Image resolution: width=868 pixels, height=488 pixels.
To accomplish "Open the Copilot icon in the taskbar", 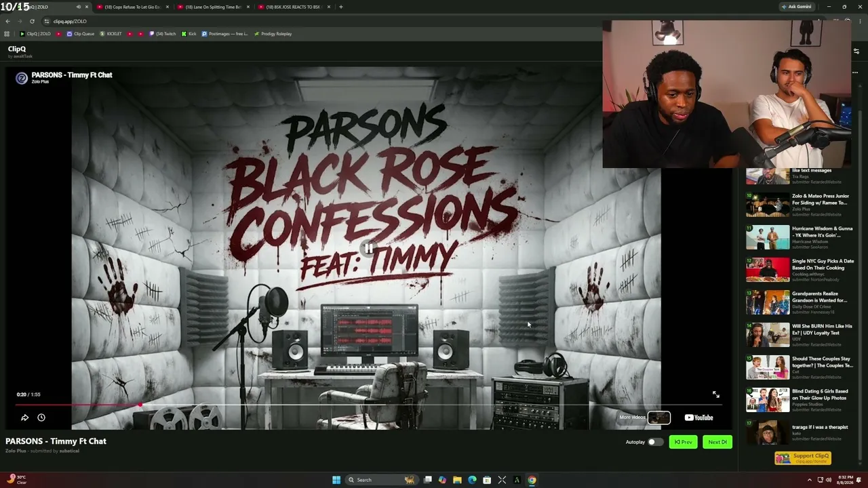I will (442, 480).
